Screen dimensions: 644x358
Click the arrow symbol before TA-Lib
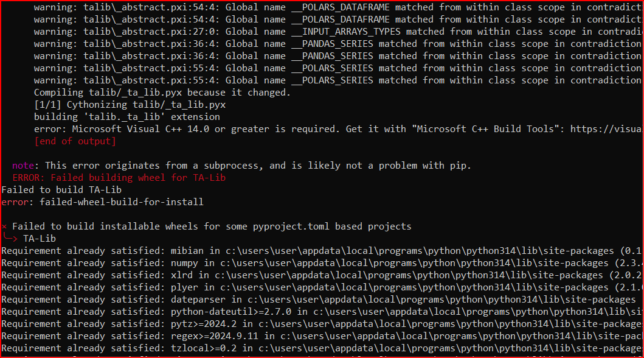point(12,239)
